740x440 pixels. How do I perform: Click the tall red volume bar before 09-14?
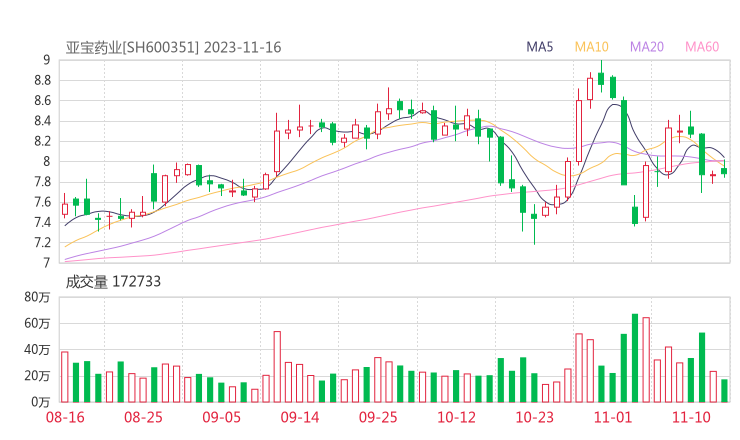[277, 367]
